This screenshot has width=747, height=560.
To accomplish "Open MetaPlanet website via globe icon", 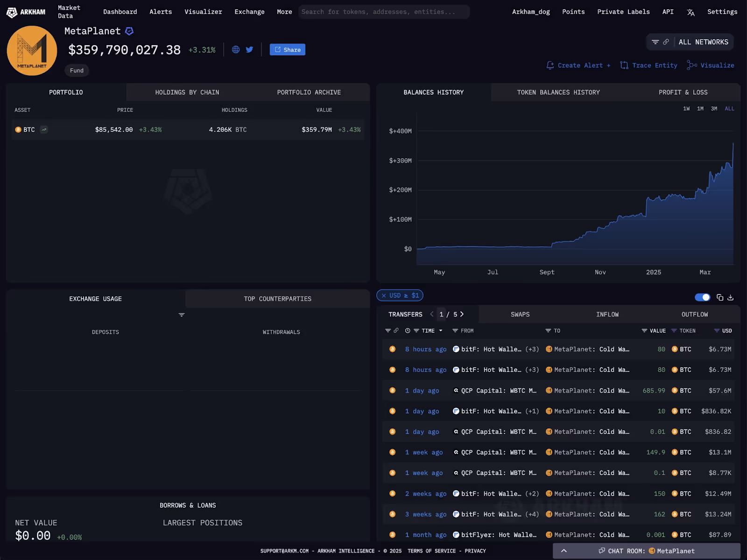I will tap(236, 49).
